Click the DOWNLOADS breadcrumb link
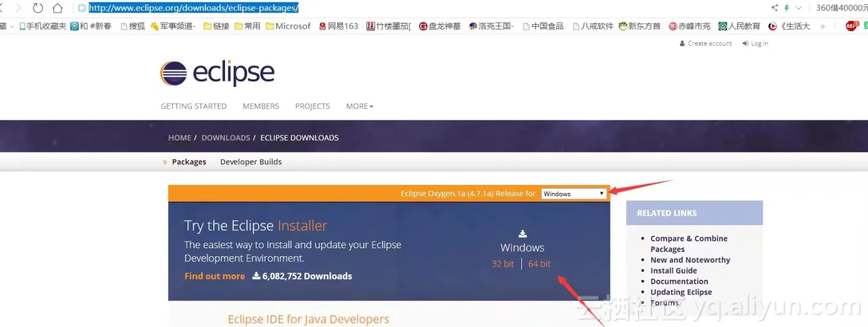Screen dimensions: 868x327 click(x=226, y=138)
